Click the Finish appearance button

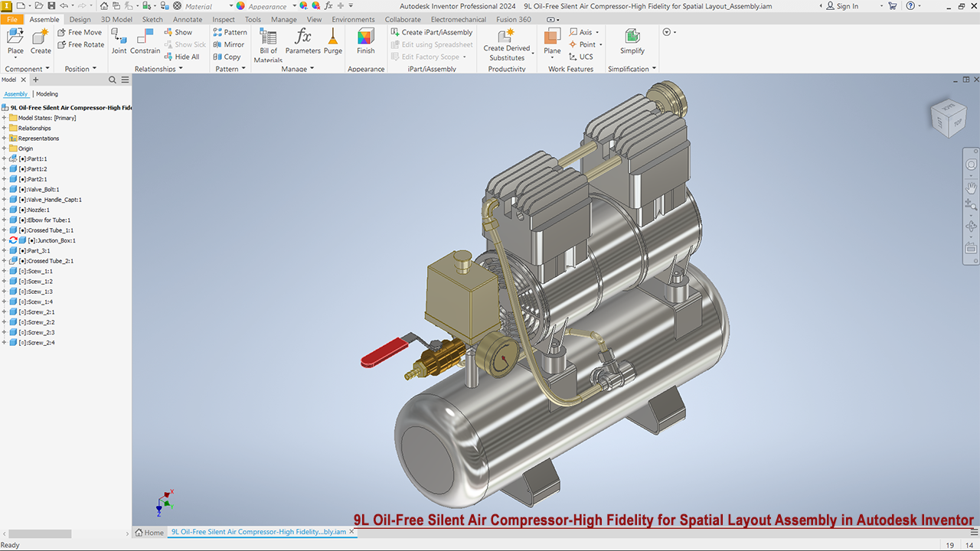[366, 41]
